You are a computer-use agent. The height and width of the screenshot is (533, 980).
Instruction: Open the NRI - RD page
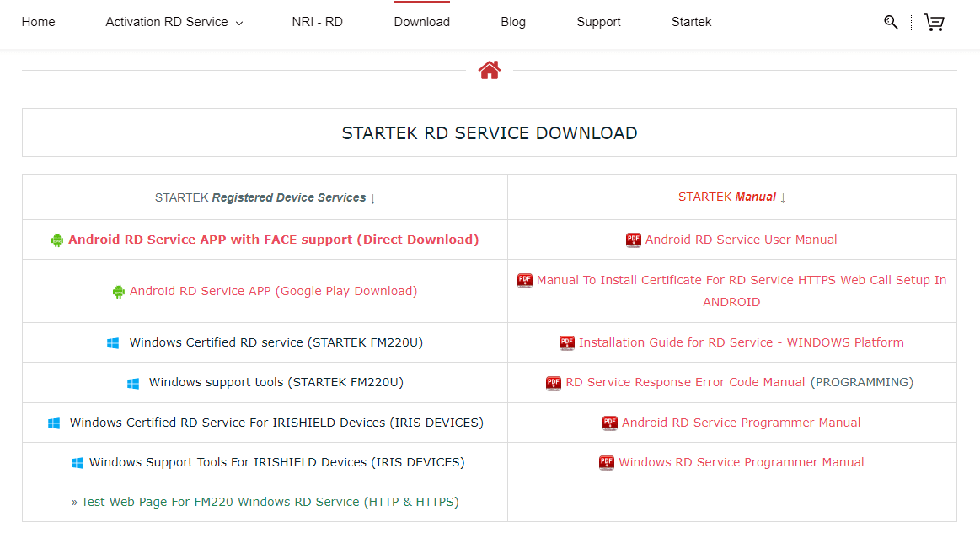[317, 22]
